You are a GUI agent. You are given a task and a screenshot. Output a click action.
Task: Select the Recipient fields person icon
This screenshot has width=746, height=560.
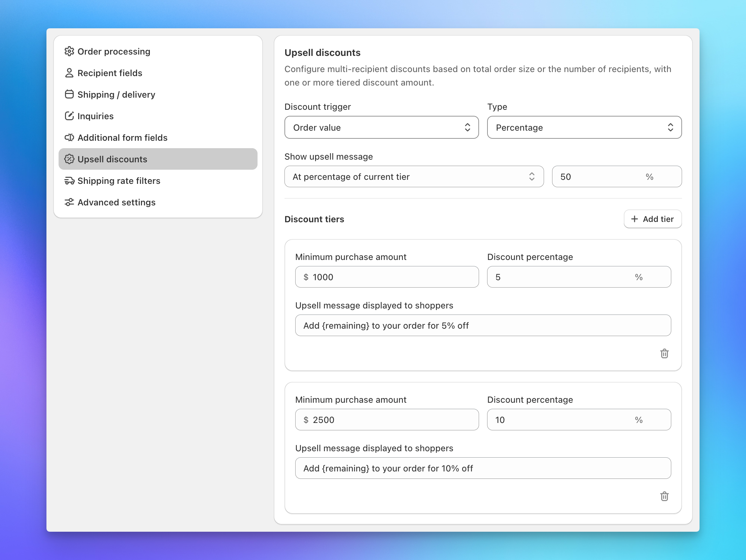[x=69, y=73]
